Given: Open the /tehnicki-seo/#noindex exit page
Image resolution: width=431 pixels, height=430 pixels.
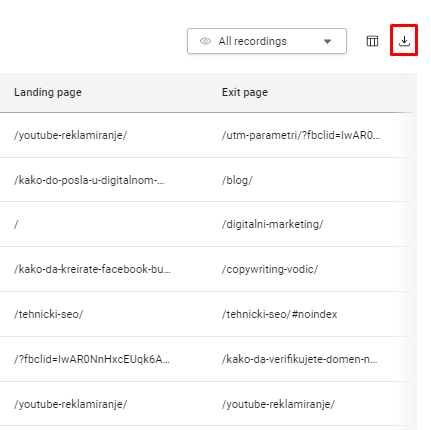Looking at the screenshot, I should (279, 314).
